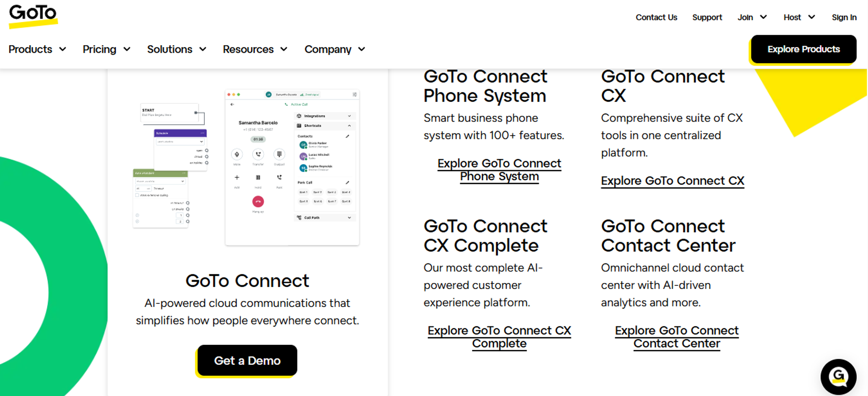Click the Transfer icon in call preview
868x396 pixels.
point(258,155)
